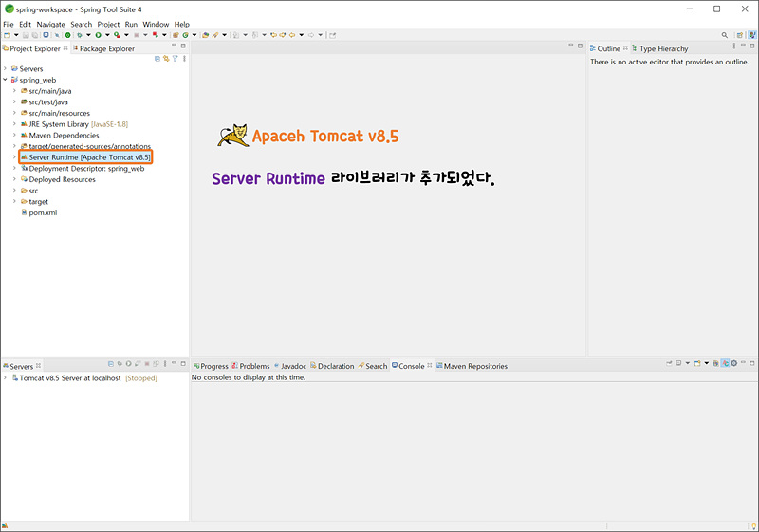Click the Console settings gear icon
This screenshot has height=532, width=759.
pos(733,363)
